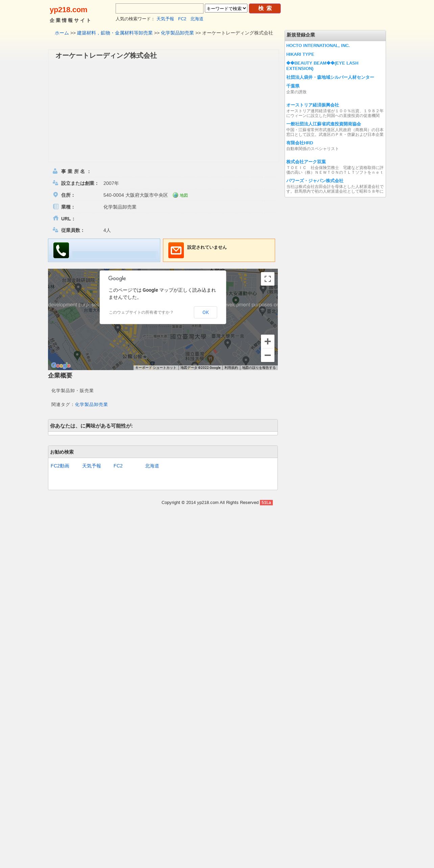Click 北海道 in recommended searches
This screenshot has height=868, width=434.
click(152, 466)
